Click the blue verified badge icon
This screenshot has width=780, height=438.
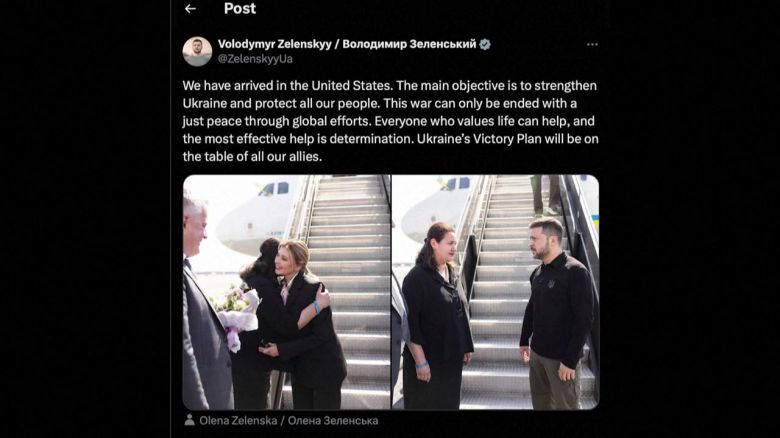pos(485,44)
